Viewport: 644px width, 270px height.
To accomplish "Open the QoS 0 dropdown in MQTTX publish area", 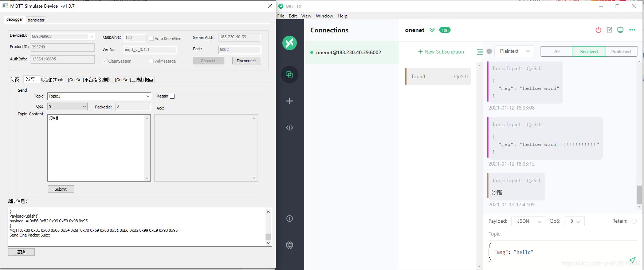I will 574,221.
